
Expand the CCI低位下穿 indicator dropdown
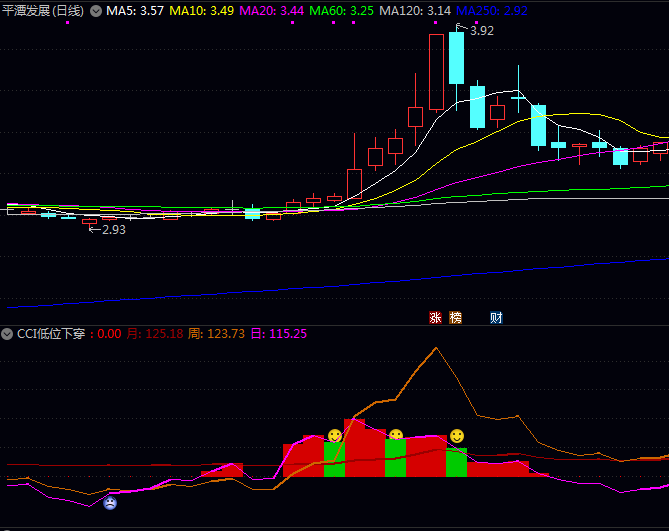(x=8, y=334)
